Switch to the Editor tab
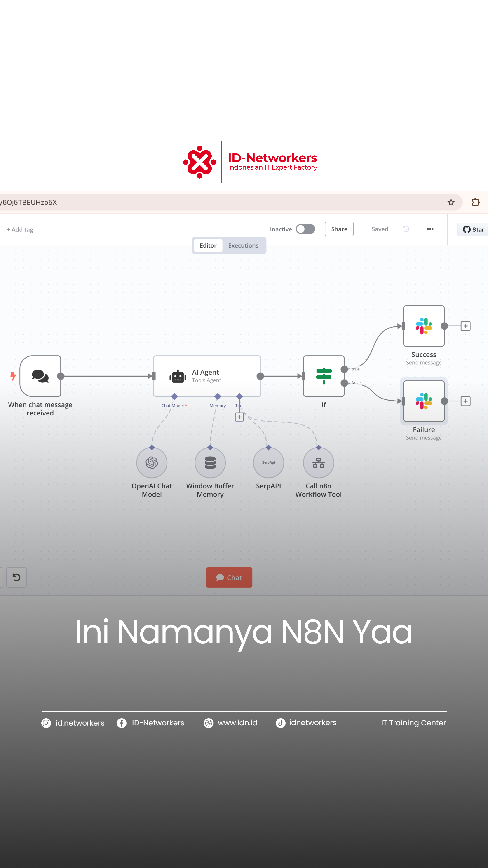 [x=208, y=246]
